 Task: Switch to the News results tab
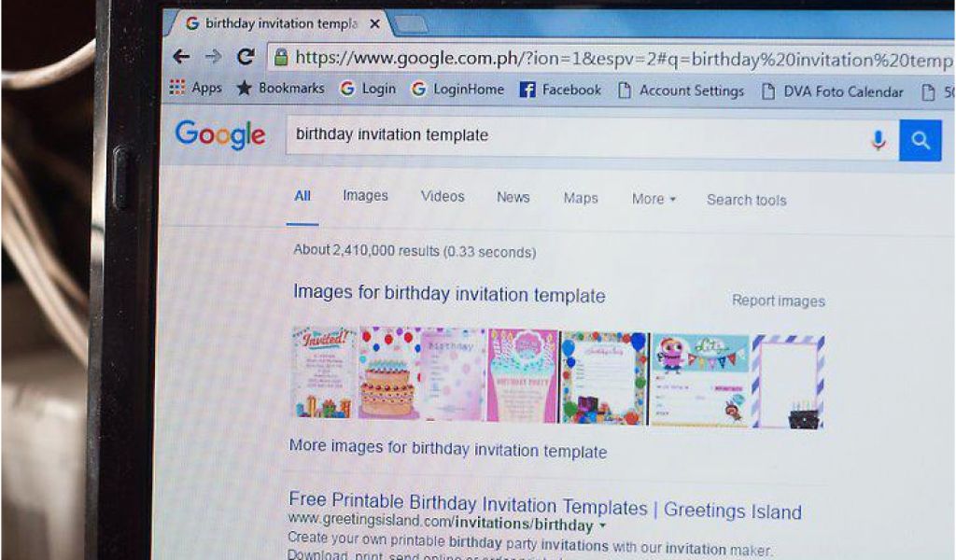coord(513,198)
